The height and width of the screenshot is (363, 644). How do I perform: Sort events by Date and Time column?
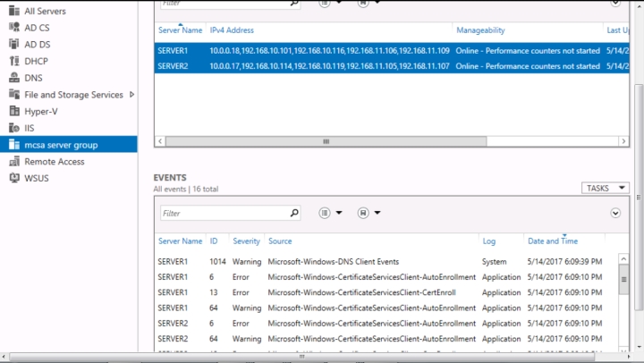[x=552, y=241]
